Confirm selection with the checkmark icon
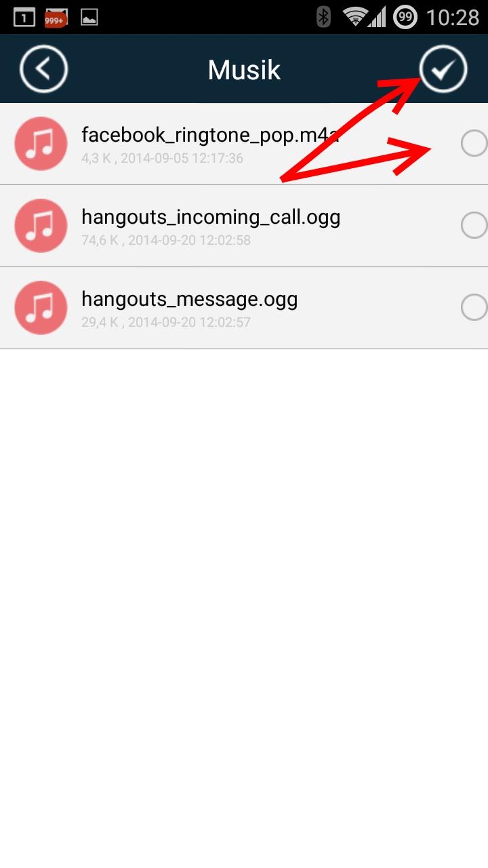Viewport: 488px width, 868px height. 443,69
